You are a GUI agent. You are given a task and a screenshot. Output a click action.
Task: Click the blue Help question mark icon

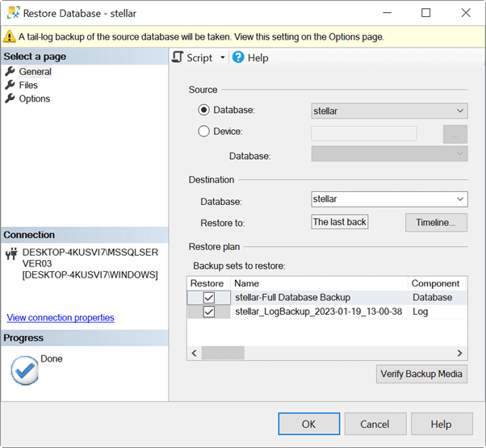click(x=238, y=57)
